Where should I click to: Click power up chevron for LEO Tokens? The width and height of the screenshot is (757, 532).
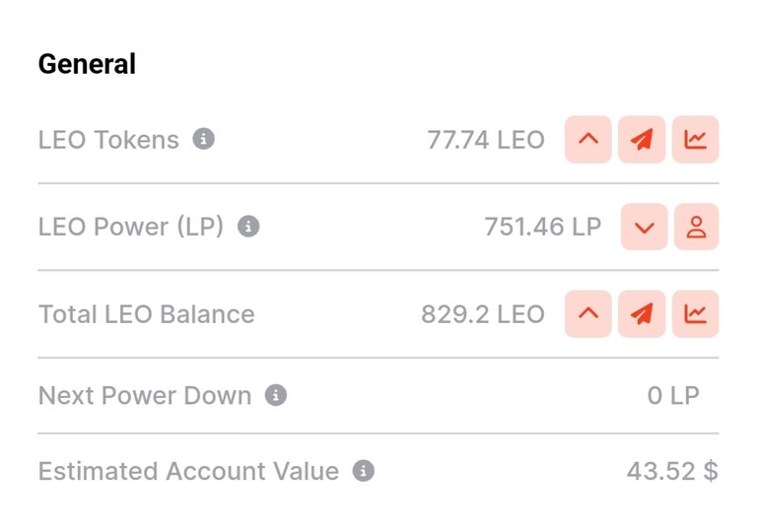point(588,140)
